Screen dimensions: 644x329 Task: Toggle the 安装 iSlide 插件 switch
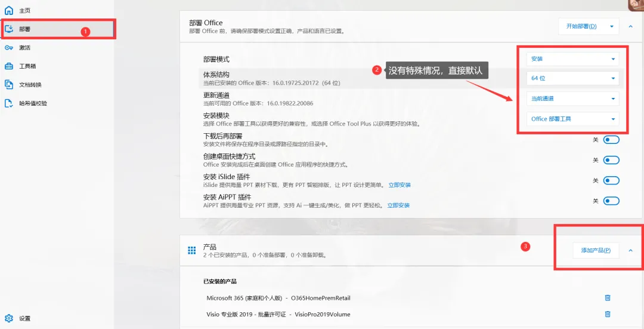click(x=611, y=180)
